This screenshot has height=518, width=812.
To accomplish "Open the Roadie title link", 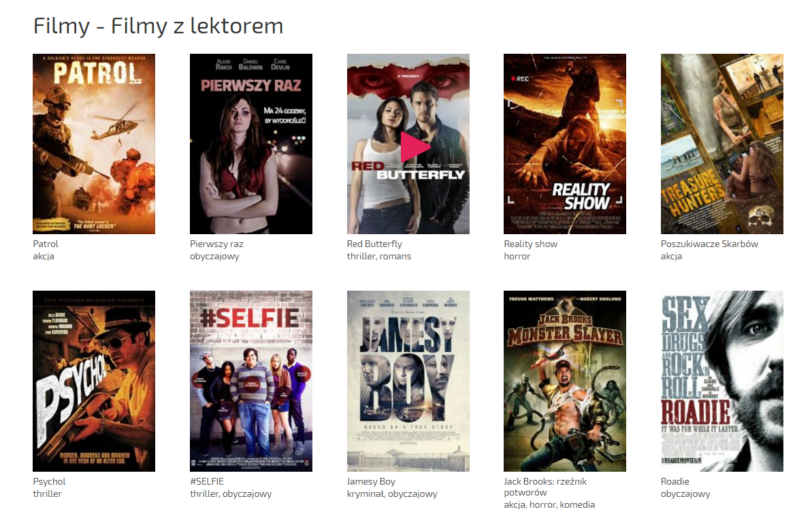I will pos(675,482).
